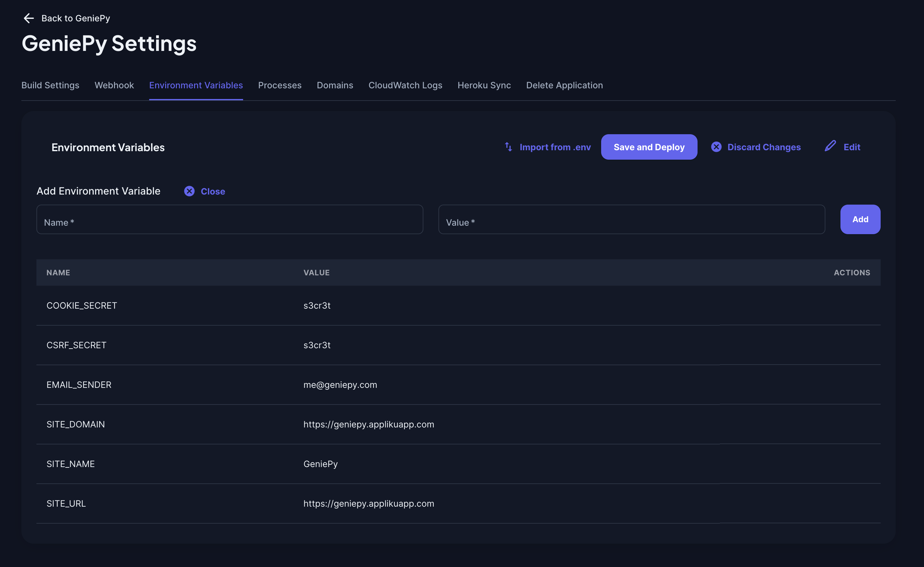Select the EMAIL_SENDER variable name
Image resolution: width=924 pixels, height=567 pixels.
pyautogui.click(x=79, y=385)
